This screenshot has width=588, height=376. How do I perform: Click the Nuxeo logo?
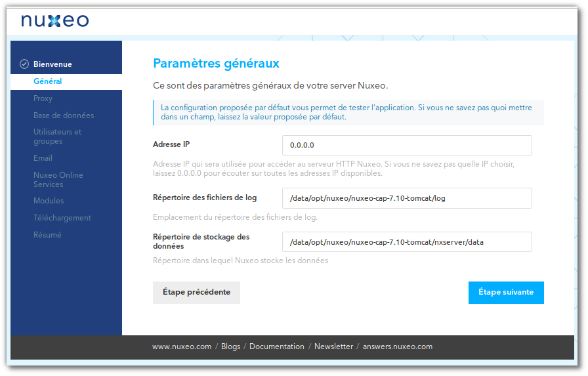click(x=54, y=20)
